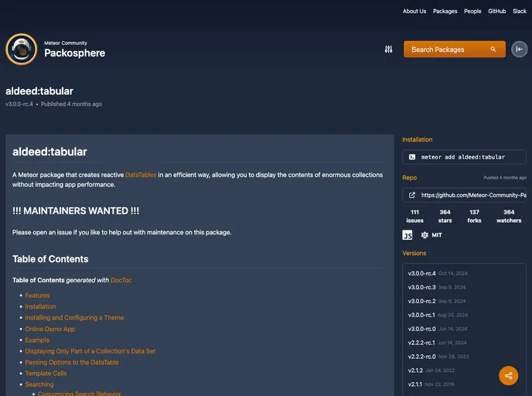532x396 pixels.
Task: Open the orange share floating button
Action: click(x=508, y=376)
